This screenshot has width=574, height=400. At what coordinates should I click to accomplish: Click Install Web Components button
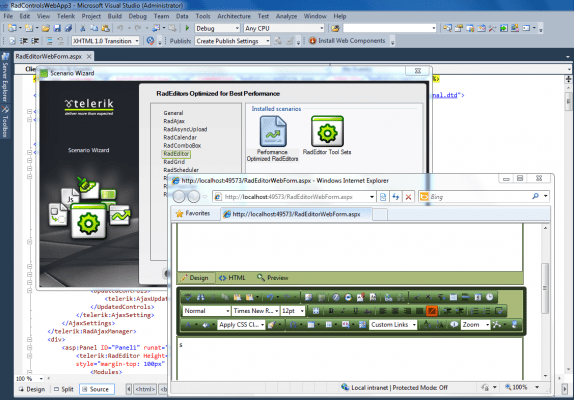coord(347,41)
